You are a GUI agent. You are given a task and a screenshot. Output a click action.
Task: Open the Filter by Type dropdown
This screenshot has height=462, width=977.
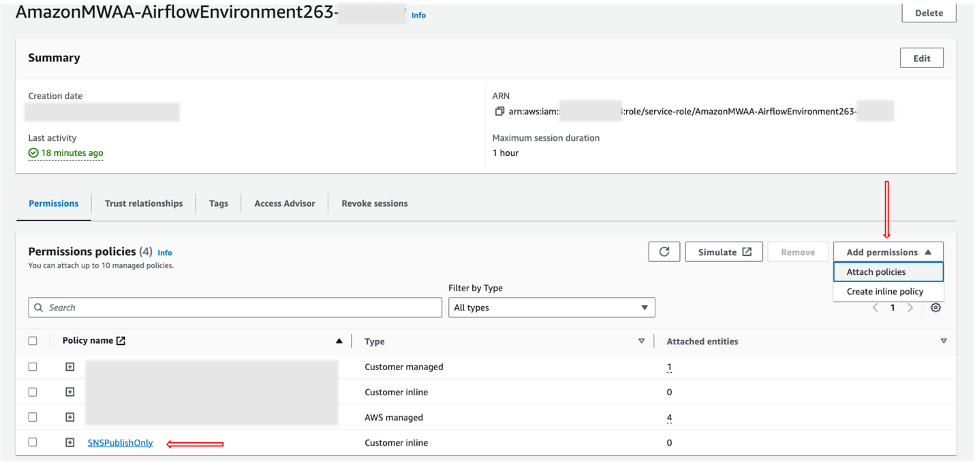point(551,307)
